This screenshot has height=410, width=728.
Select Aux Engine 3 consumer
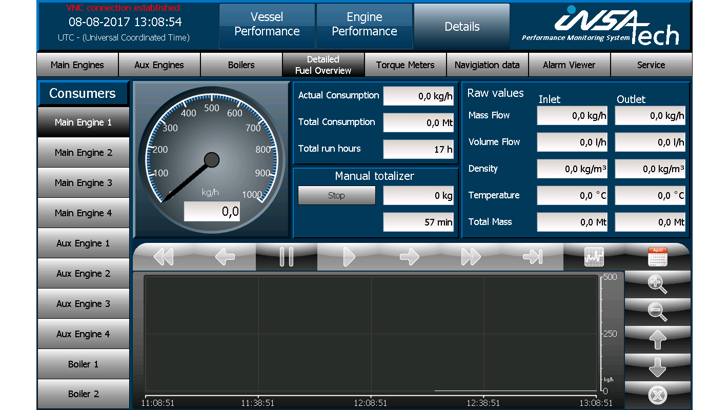pyautogui.click(x=83, y=303)
